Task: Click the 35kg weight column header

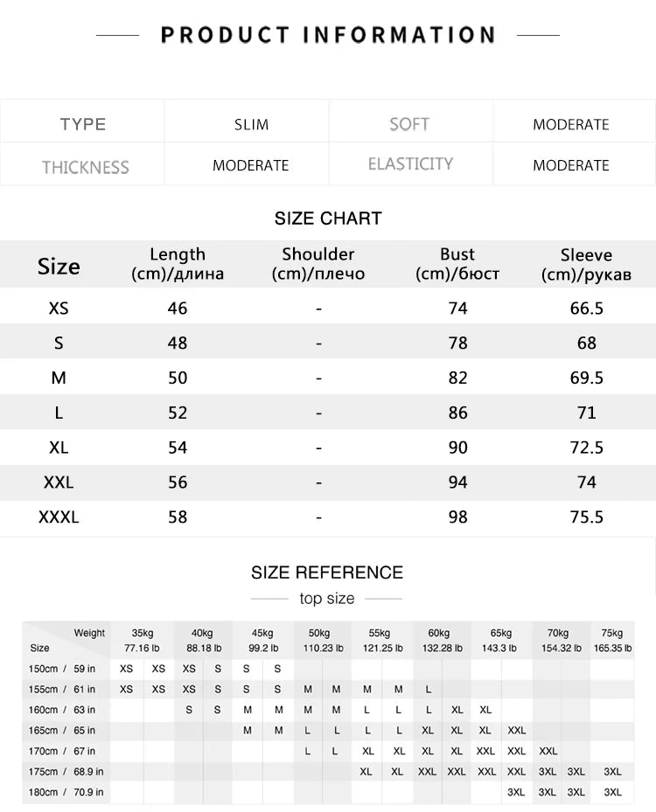Action: 142,641
